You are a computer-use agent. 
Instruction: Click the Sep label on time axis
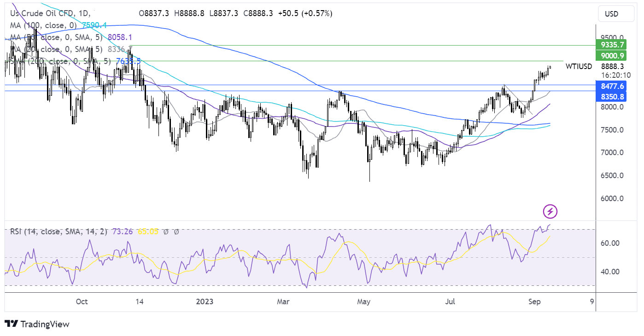(534, 302)
